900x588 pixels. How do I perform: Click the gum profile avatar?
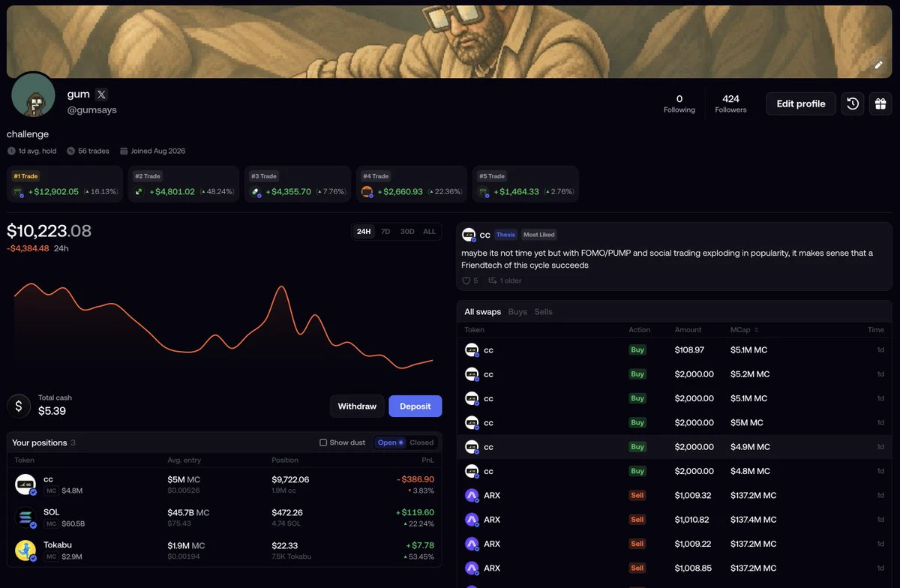pos(33,95)
